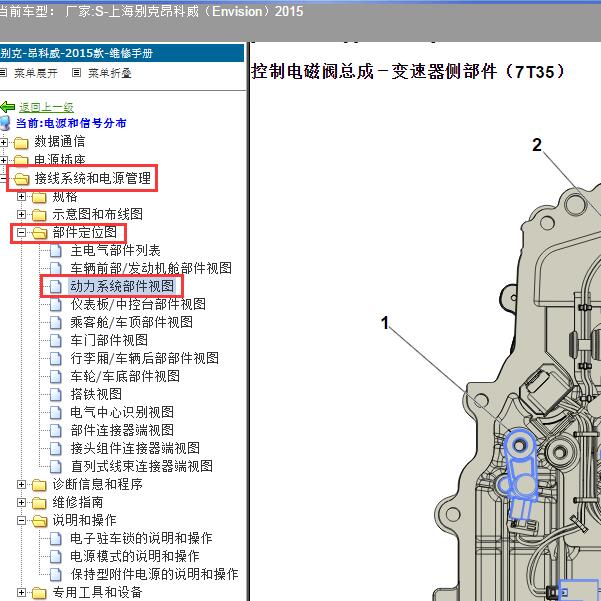Screen dimensions: 601x601
Task: Click callout number 1 in the diagram
Action: [x=385, y=323]
